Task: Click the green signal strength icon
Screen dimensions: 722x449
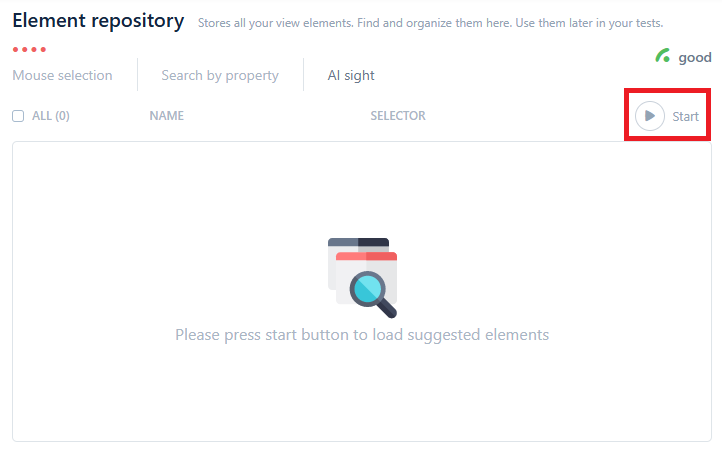Action: point(662,57)
